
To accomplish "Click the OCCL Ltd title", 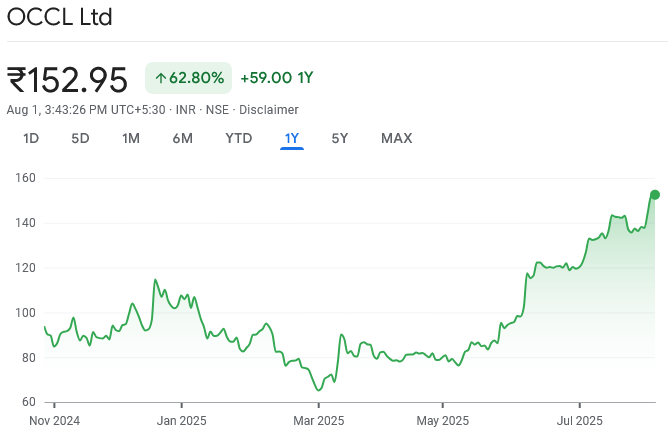I will click(x=60, y=17).
